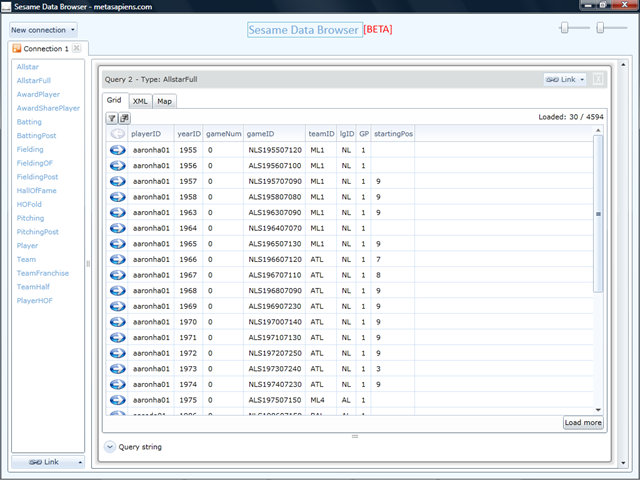
Task: Click the left slider at top right
Action: (x=568, y=28)
